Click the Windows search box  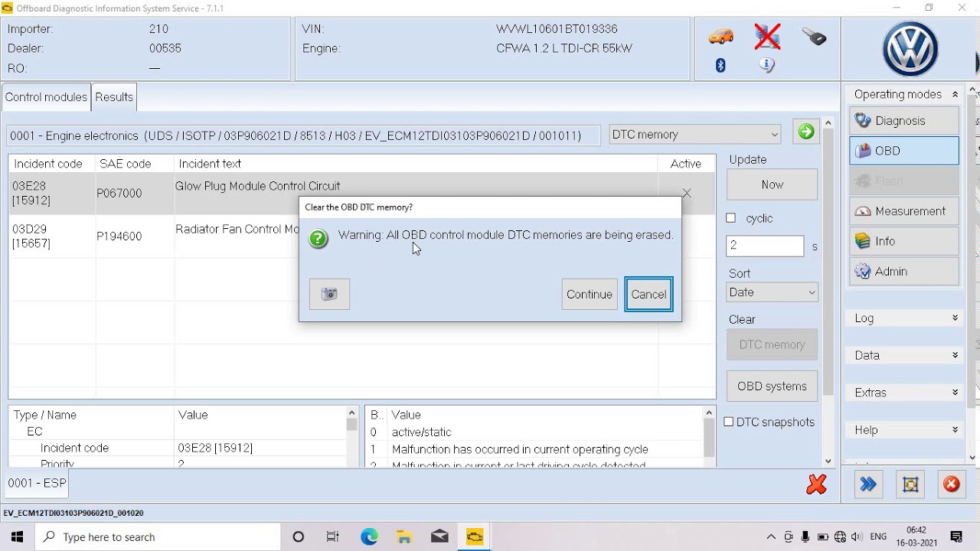tap(157, 536)
